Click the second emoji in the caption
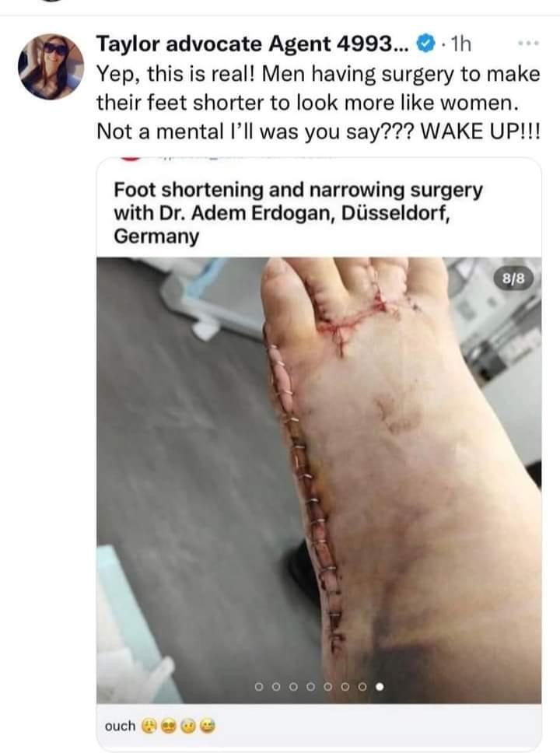Image resolution: width=560 pixels, height=753 pixels. (169, 726)
